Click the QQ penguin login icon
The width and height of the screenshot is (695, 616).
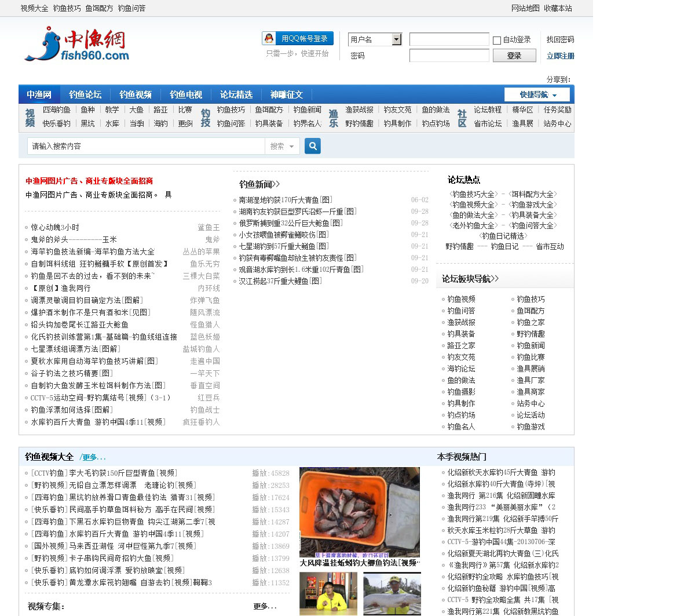click(269, 38)
